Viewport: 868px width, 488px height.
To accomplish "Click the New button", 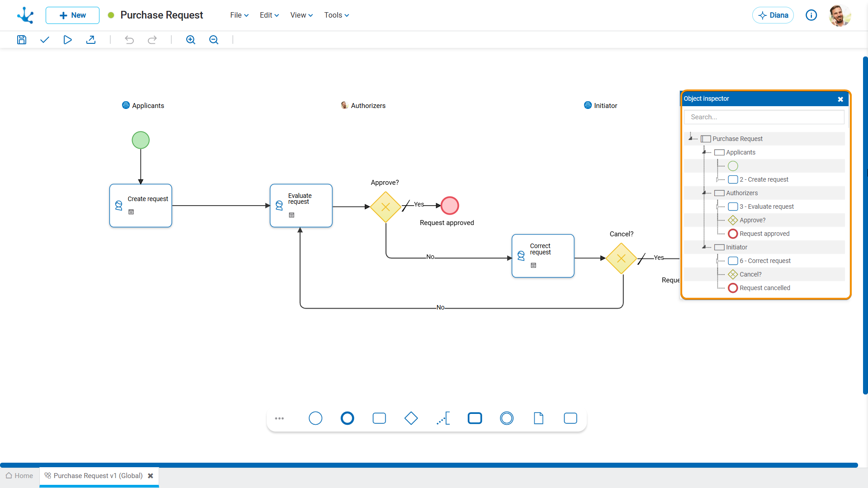I will 72,15.
